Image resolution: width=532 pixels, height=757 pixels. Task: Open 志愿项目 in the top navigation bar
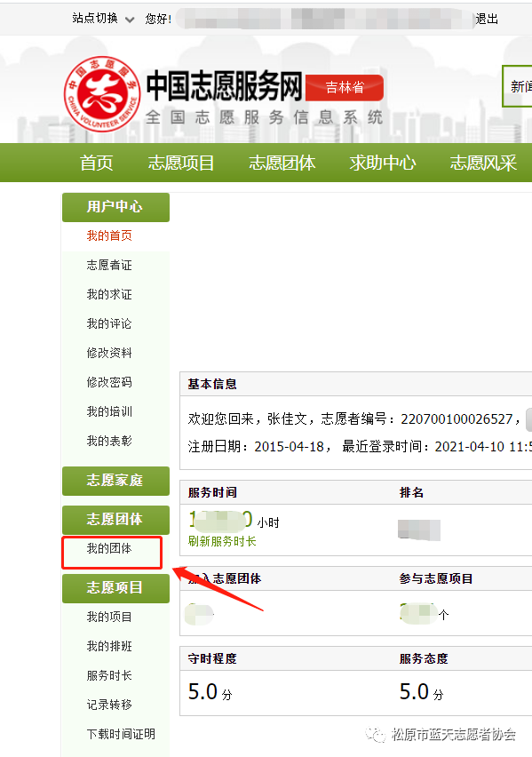click(x=181, y=163)
